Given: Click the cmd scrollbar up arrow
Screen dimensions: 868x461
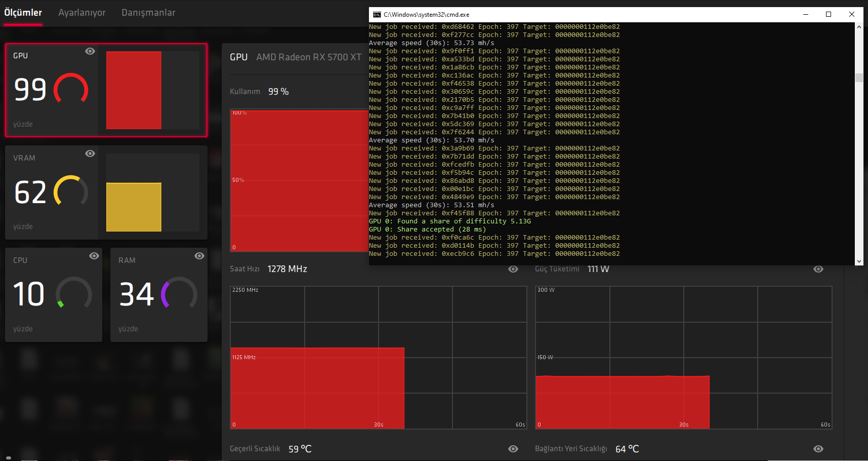Looking at the screenshot, I should [x=859, y=27].
